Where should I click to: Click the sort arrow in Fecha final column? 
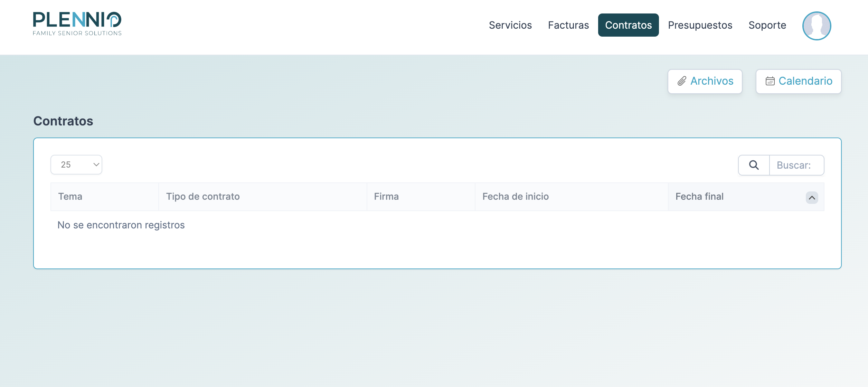coord(812,198)
